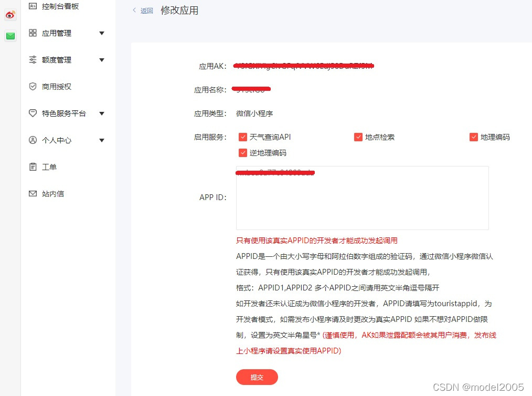Click the APP ID field label
Viewport: 532px width, 396px height.
point(212,197)
